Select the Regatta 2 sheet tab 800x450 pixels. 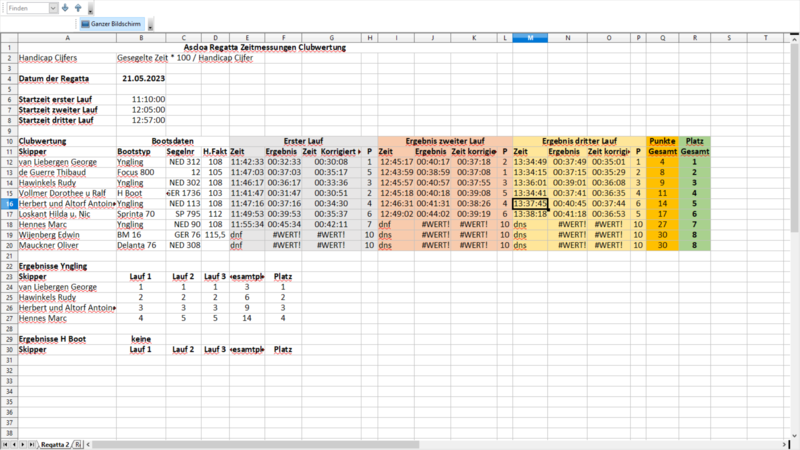(x=55, y=445)
